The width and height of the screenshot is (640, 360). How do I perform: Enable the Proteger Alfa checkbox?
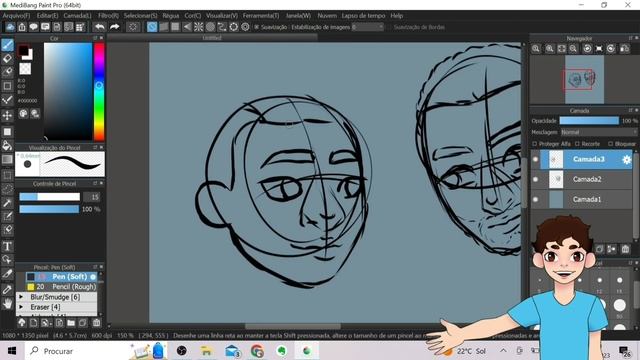pos(535,144)
